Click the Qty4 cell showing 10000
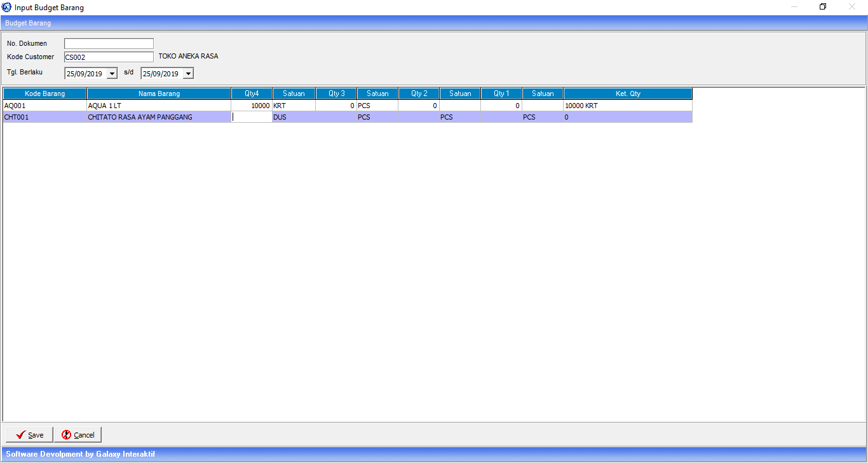Image resolution: width=868 pixels, height=463 pixels. (252, 106)
